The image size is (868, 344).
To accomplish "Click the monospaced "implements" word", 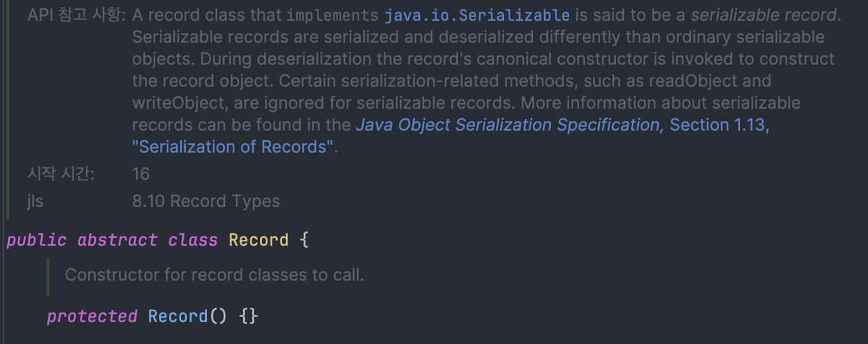I will tap(332, 16).
